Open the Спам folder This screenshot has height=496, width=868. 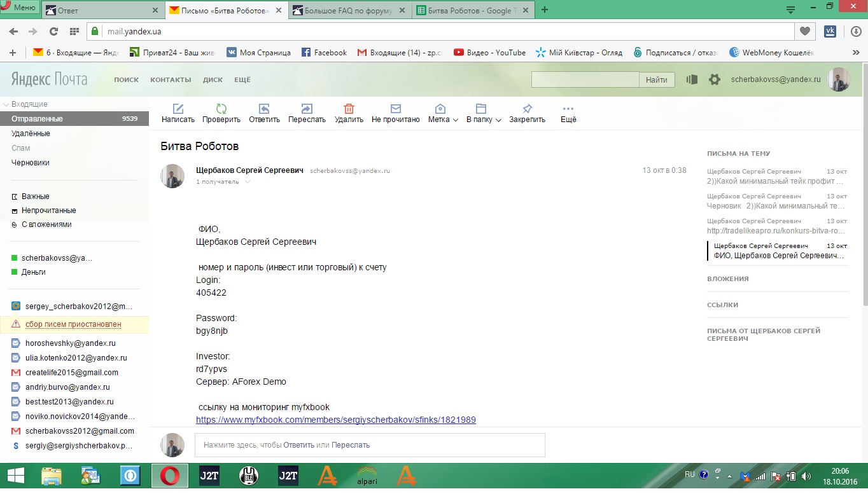[20, 148]
